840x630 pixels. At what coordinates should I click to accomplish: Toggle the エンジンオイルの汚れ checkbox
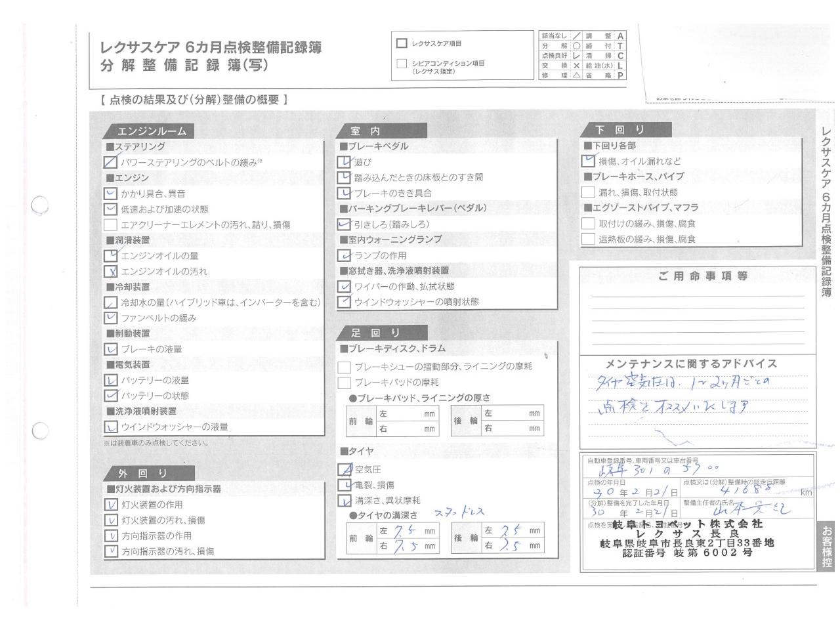[x=110, y=272]
